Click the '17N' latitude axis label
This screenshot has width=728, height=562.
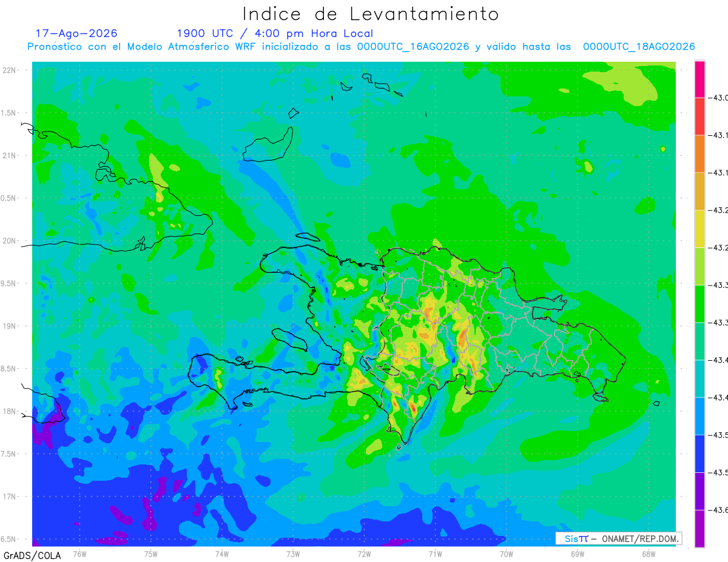pos(10,497)
